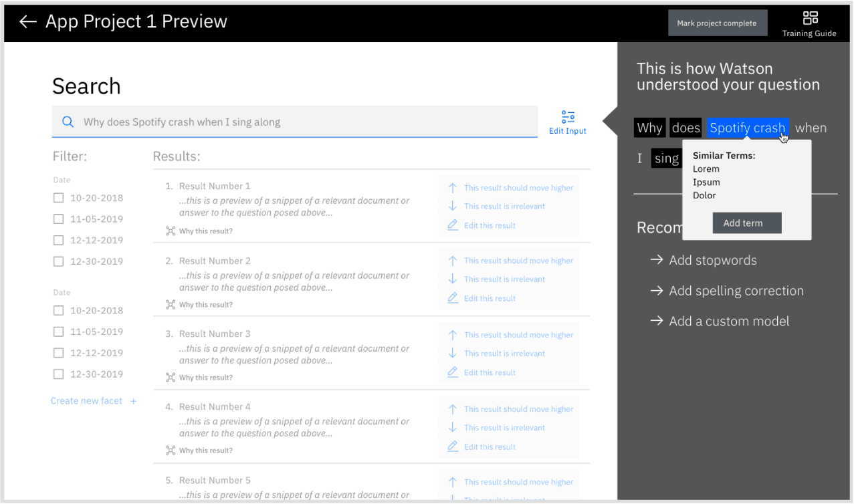
Task: Expand 'Add a custom model'
Action: tap(729, 321)
